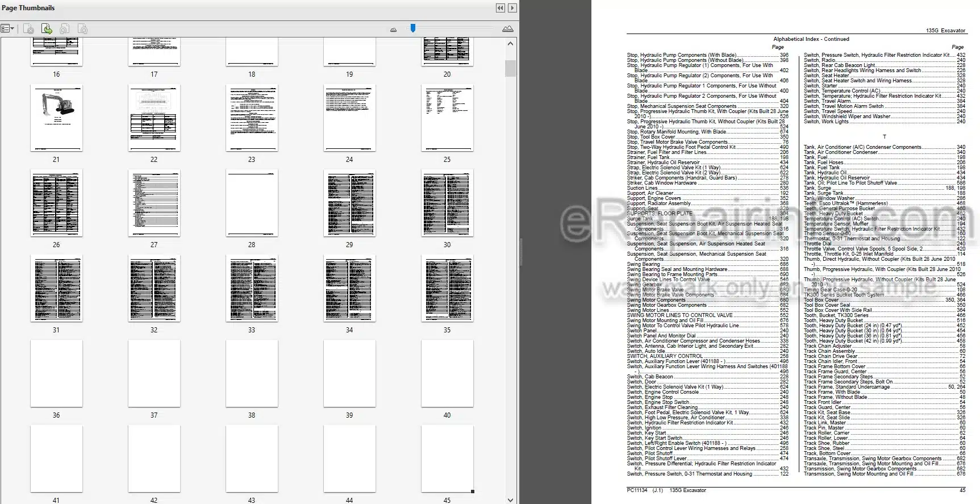This screenshot has width=980, height=504.
Task: Select page 30 thumbnail
Action: pyautogui.click(x=447, y=203)
